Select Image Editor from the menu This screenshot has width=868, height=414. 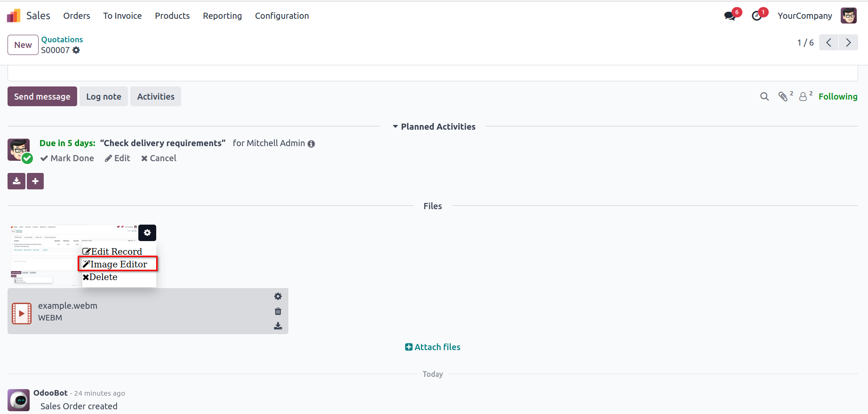tap(118, 264)
